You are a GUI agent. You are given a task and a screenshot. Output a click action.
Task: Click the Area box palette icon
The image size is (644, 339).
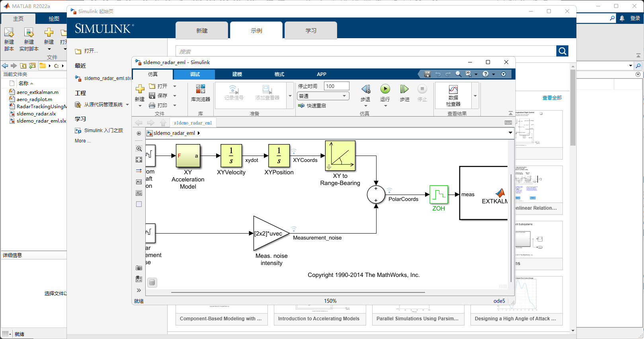point(139,204)
